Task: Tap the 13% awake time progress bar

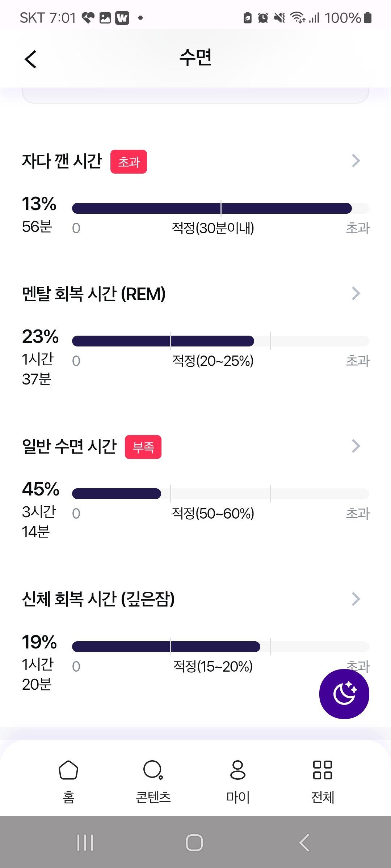Action: pos(220,208)
